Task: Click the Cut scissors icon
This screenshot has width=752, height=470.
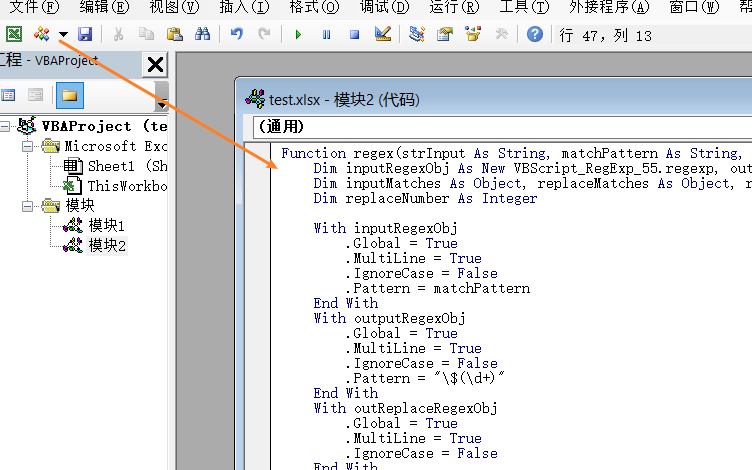Action: [118, 34]
